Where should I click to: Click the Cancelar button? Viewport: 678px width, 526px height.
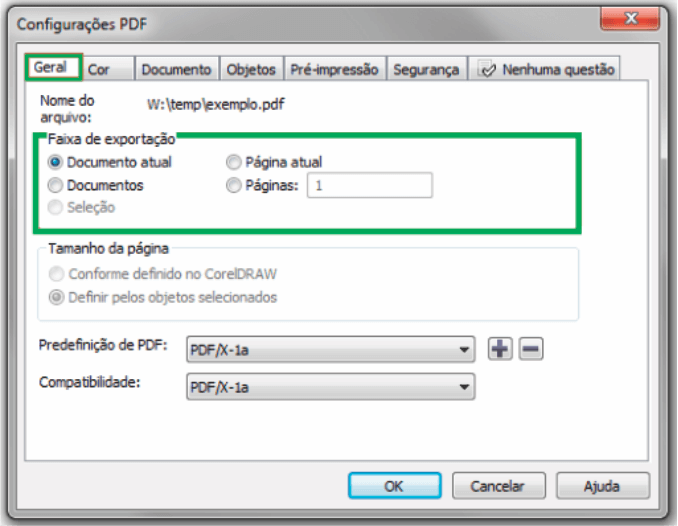(499, 486)
